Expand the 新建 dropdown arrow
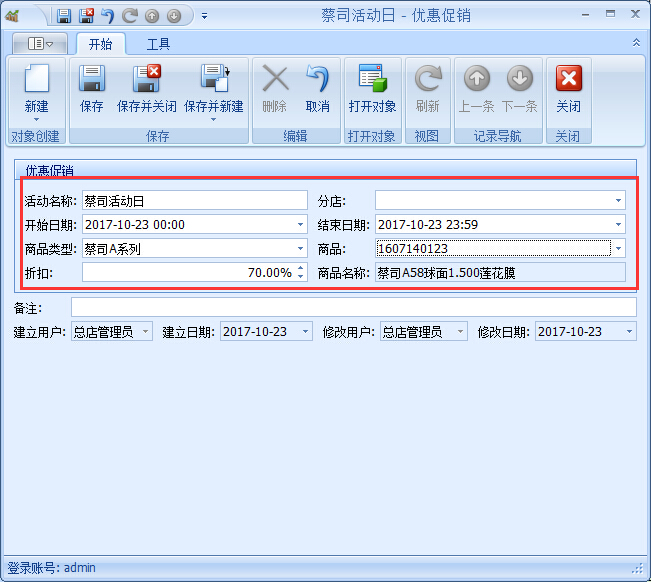 pyautogui.click(x=37, y=120)
